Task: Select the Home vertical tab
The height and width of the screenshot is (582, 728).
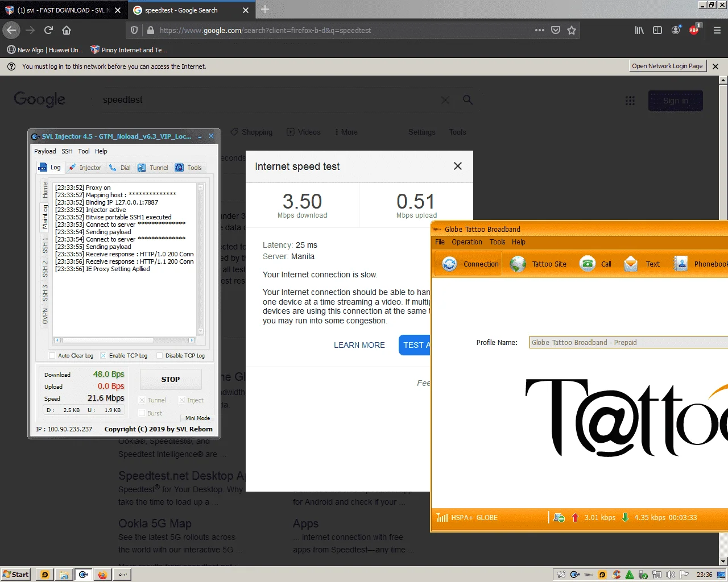Action: coord(45,190)
